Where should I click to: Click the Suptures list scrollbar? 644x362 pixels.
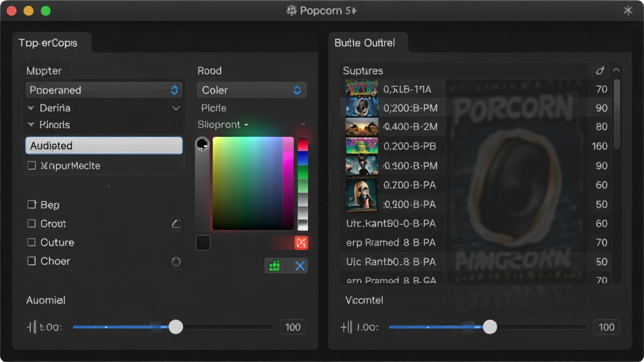coord(616,114)
